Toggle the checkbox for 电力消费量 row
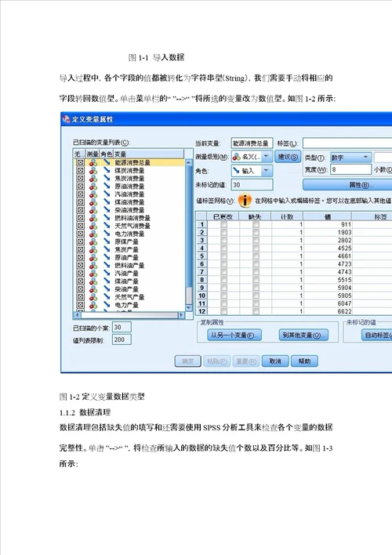This screenshot has width=392, height=555. pyautogui.click(x=81, y=234)
